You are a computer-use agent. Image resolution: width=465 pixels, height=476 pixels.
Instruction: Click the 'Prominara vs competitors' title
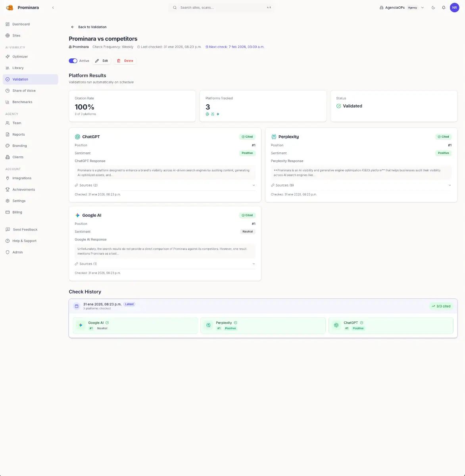103,39
